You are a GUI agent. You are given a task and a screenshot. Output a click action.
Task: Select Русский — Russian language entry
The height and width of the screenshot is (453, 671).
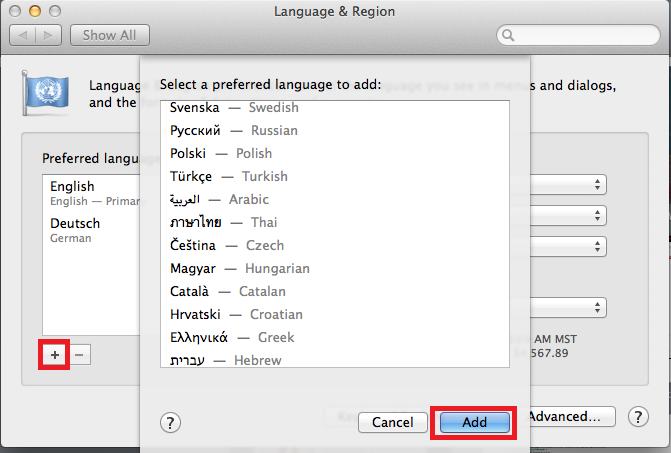pos(234,130)
